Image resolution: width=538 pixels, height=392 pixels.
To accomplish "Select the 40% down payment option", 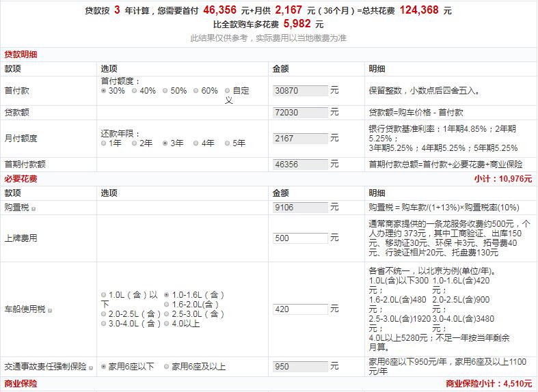I will click(x=135, y=91).
